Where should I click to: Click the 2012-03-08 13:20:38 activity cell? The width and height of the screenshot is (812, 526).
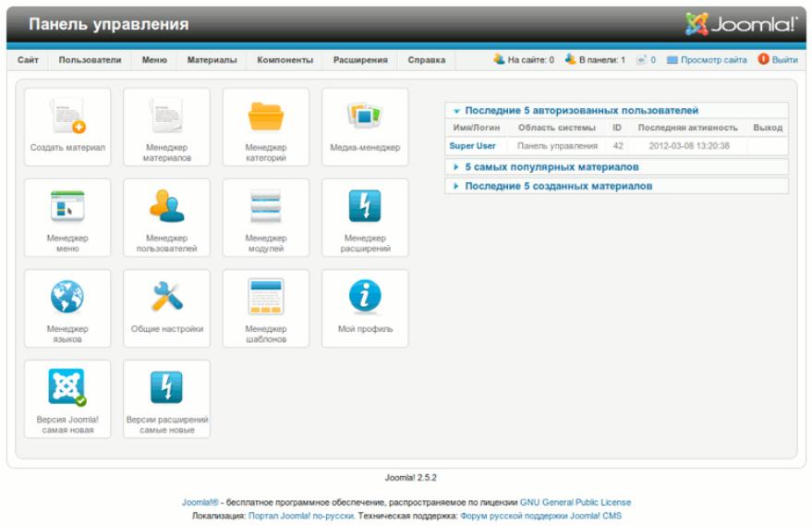[689, 146]
